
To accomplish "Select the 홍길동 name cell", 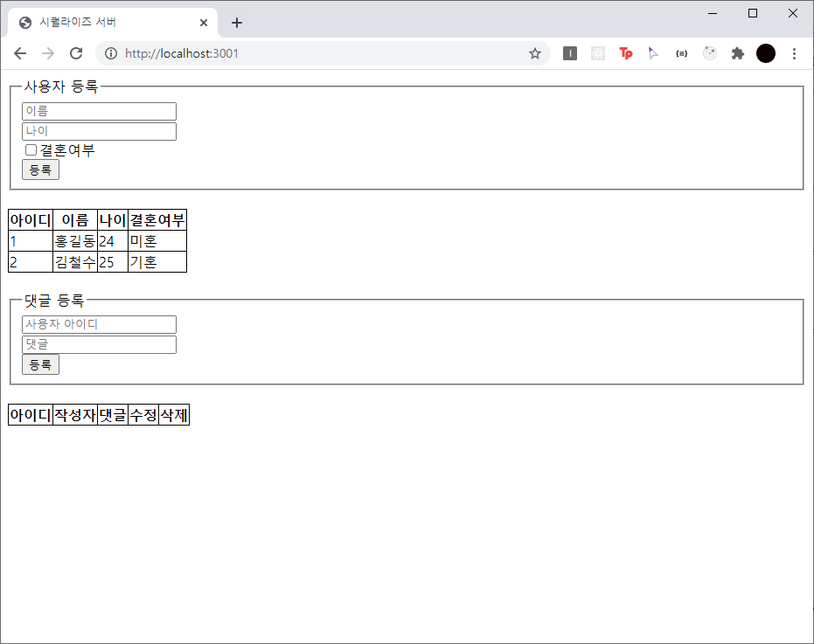I will click(75, 241).
